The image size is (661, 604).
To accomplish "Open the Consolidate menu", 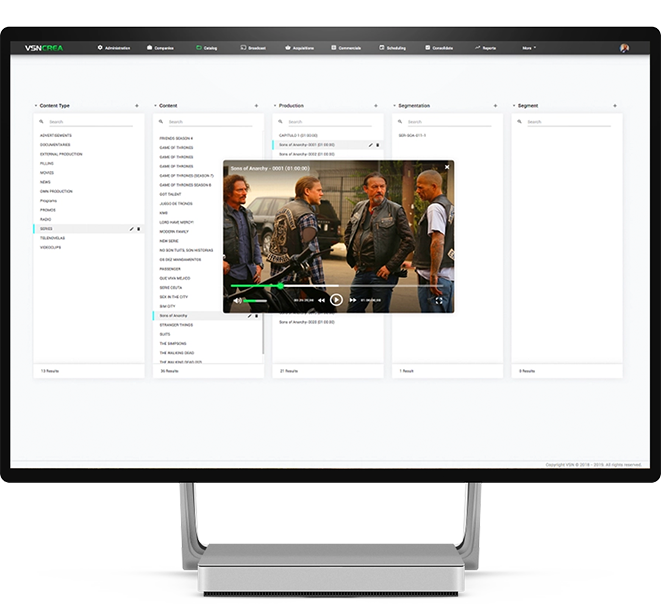I will [439, 48].
